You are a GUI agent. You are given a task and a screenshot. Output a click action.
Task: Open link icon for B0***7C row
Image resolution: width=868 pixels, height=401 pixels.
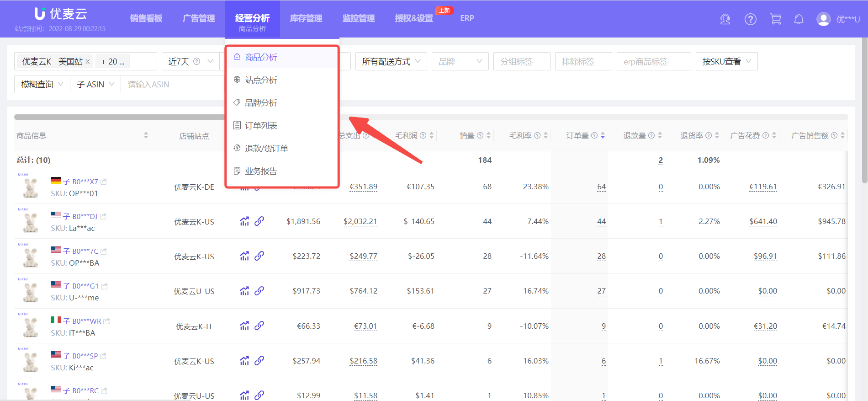point(259,256)
